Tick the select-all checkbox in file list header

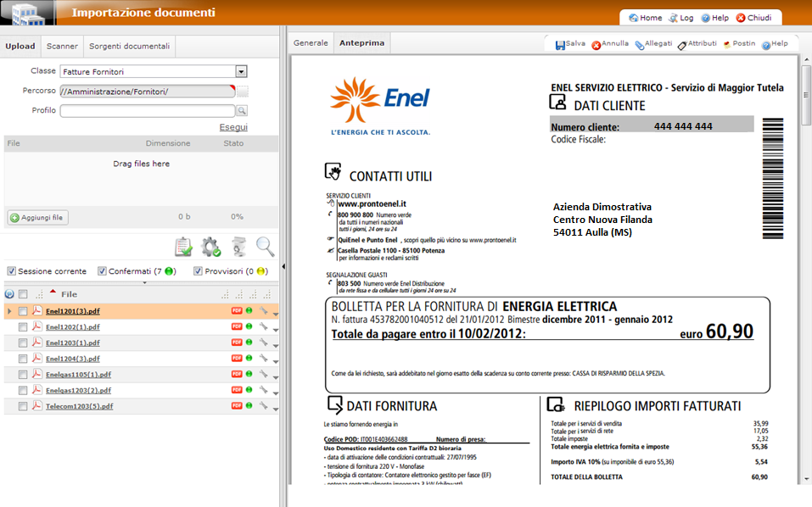pos(23,294)
